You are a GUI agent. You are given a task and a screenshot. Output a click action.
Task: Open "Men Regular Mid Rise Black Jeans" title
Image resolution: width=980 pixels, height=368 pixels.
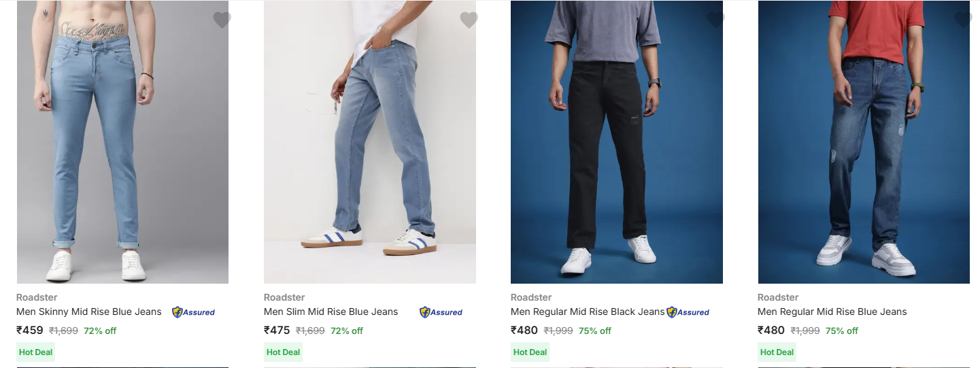588,312
